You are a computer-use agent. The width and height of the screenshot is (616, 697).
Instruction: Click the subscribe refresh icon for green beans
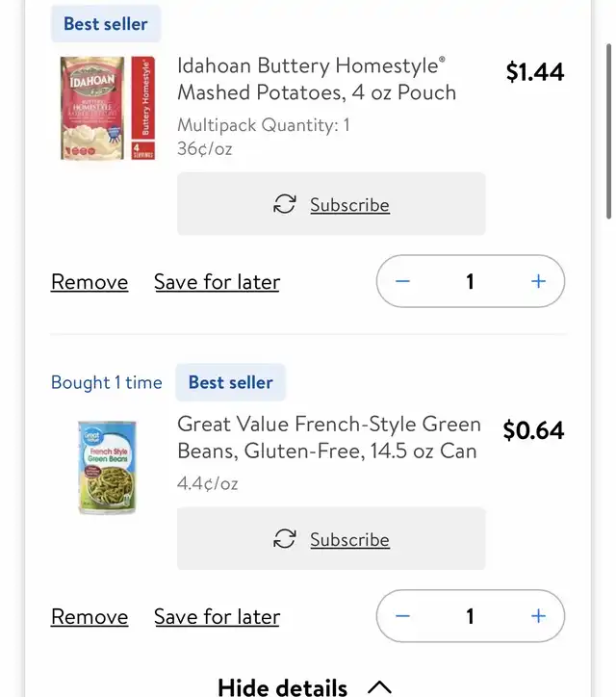click(285, 539)
